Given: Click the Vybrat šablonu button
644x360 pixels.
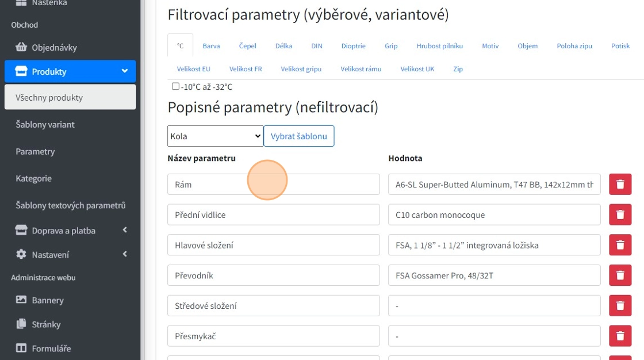Looking at the screenshot, I should (298, 136).
